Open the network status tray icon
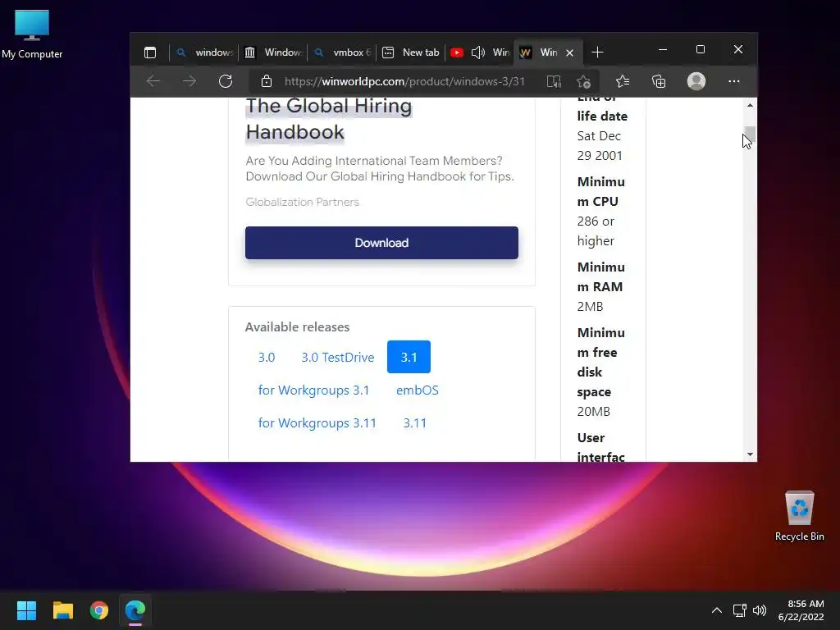The image size is (840, 630). point(740,610)
